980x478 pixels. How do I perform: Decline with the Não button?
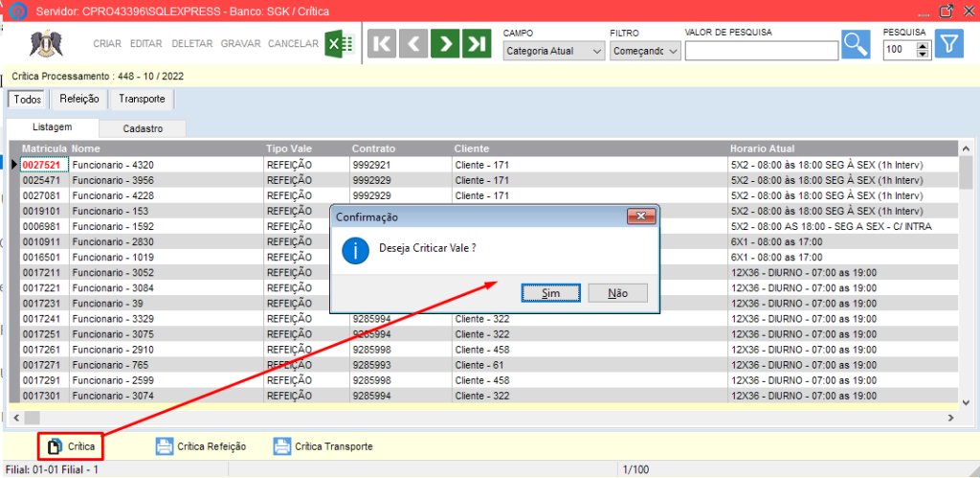618,293
